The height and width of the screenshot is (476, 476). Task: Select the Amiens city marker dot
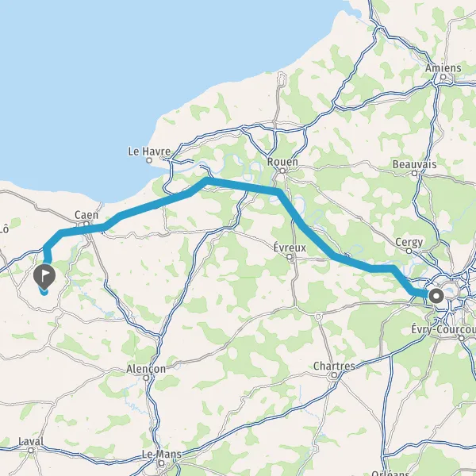click(x=443, y=77)
